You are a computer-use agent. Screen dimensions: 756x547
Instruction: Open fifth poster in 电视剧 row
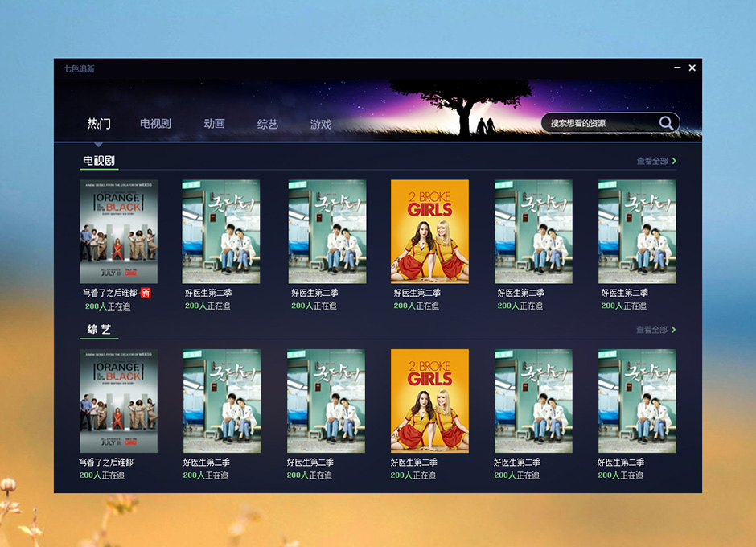coord(533,232)
